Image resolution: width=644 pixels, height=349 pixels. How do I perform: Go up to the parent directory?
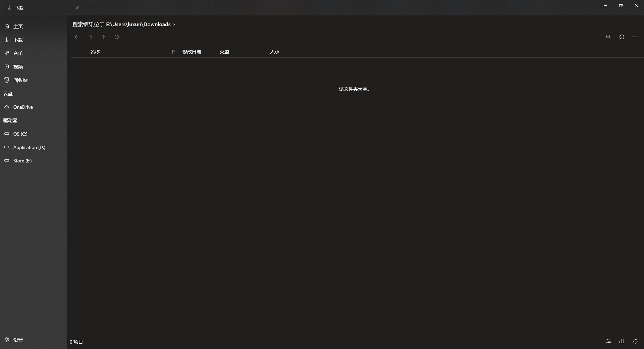click(103, 37)
